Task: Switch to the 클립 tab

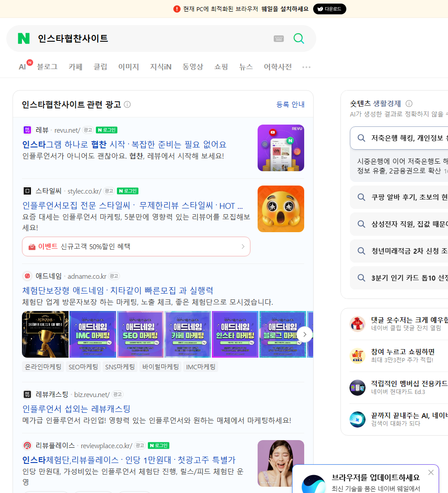Action: 100,67
